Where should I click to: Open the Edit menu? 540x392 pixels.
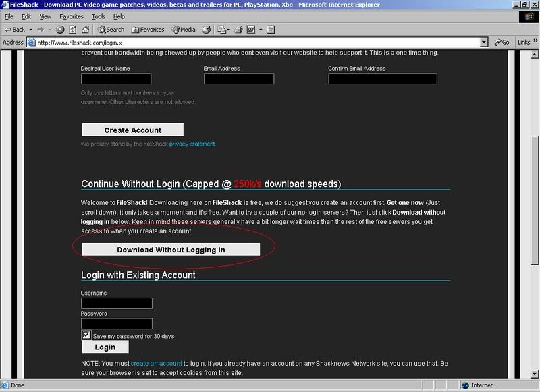pos(26,16)
